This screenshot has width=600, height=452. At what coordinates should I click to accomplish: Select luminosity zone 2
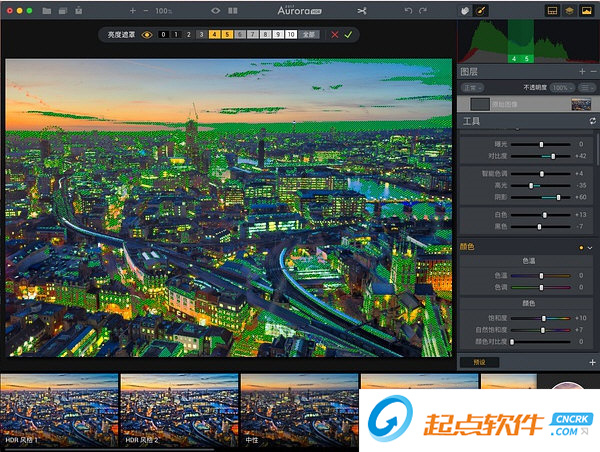click(189, 34)
